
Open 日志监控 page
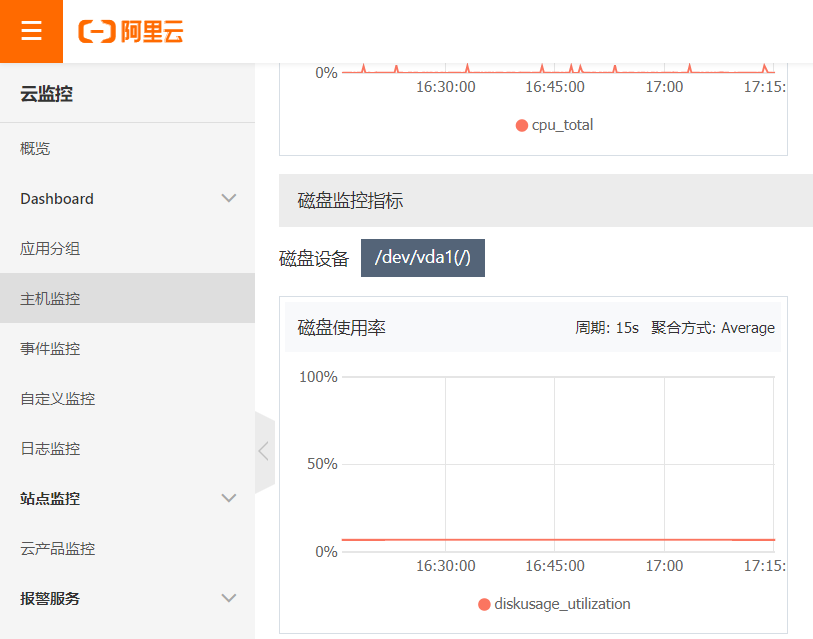(50, 448)
